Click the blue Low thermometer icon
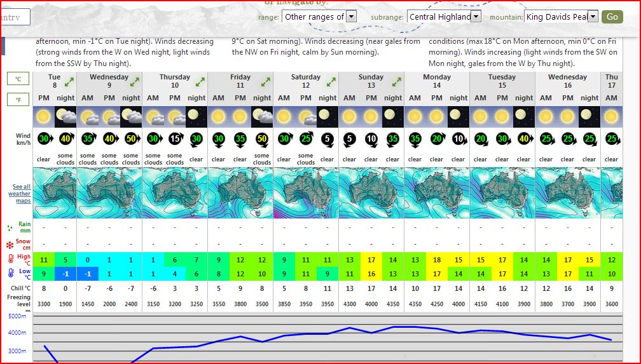Viewport: 641px width, 364px height. tap(11, 273)
